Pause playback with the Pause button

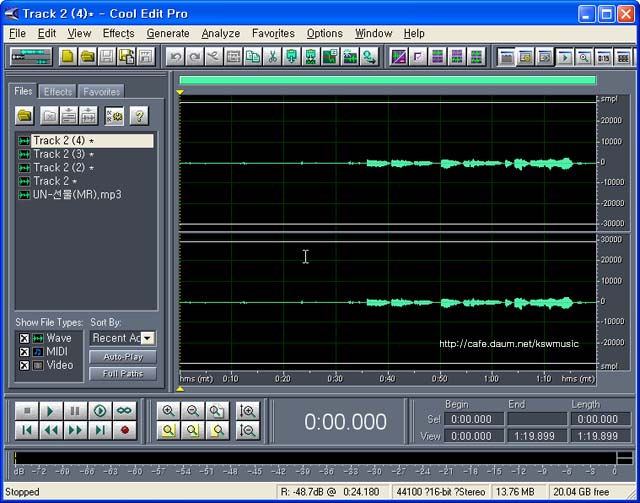click(x=75, y=411)
